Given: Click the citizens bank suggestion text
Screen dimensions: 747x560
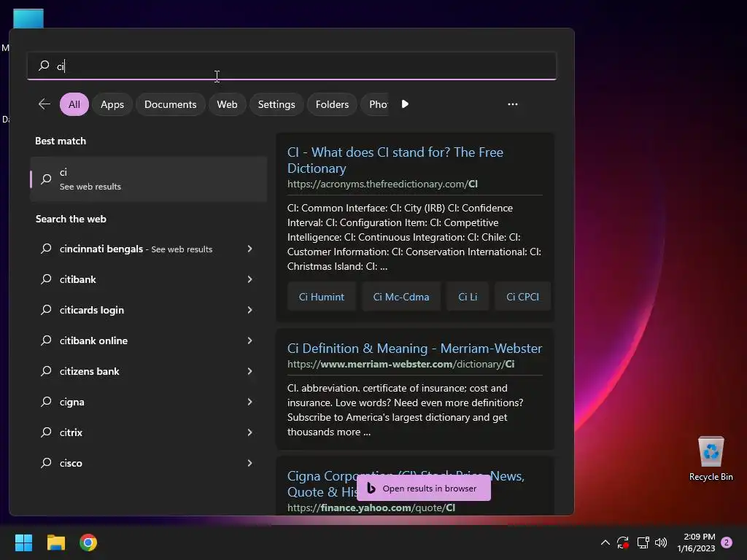Looking at the screenshot, I should tap(90, 371).
